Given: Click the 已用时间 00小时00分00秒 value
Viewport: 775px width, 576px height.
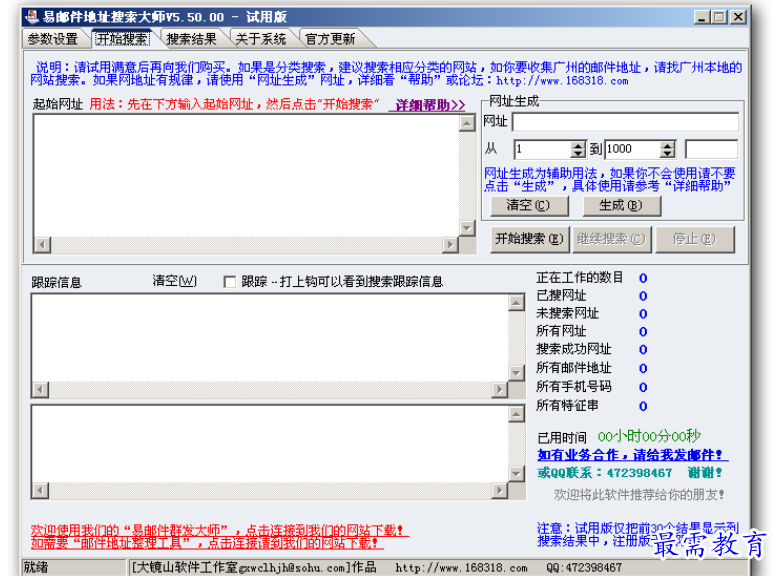Looking at the screenshot, I should 649,436.
